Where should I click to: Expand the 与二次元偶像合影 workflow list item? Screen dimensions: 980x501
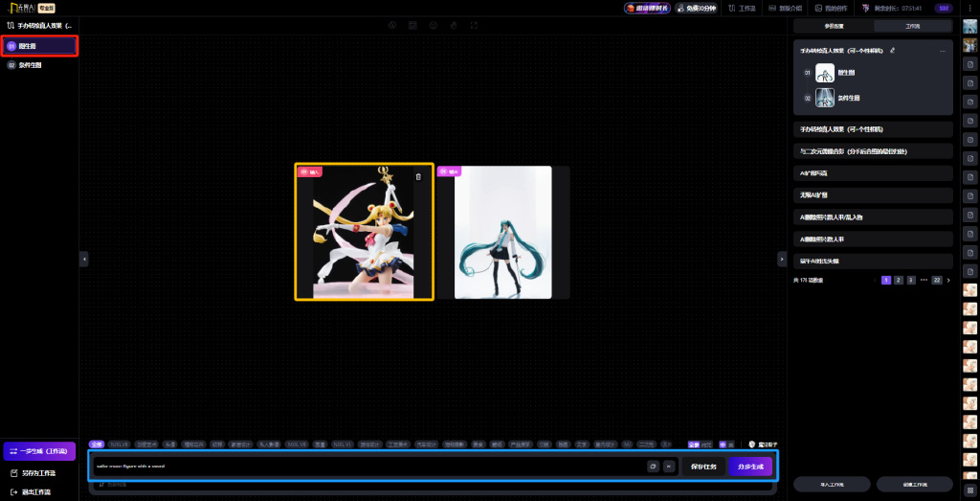pos(873,151)
